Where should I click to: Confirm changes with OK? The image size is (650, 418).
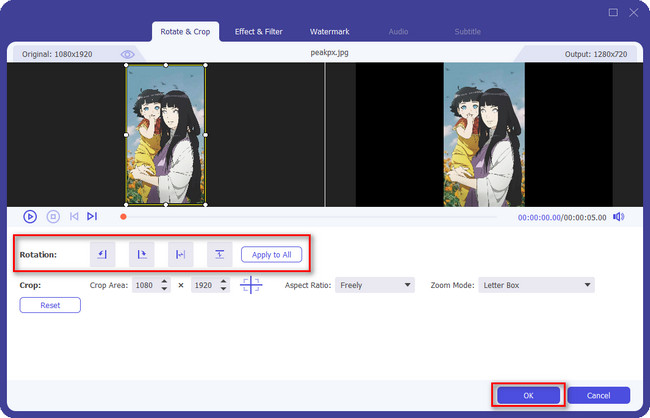tap(529, 396)
